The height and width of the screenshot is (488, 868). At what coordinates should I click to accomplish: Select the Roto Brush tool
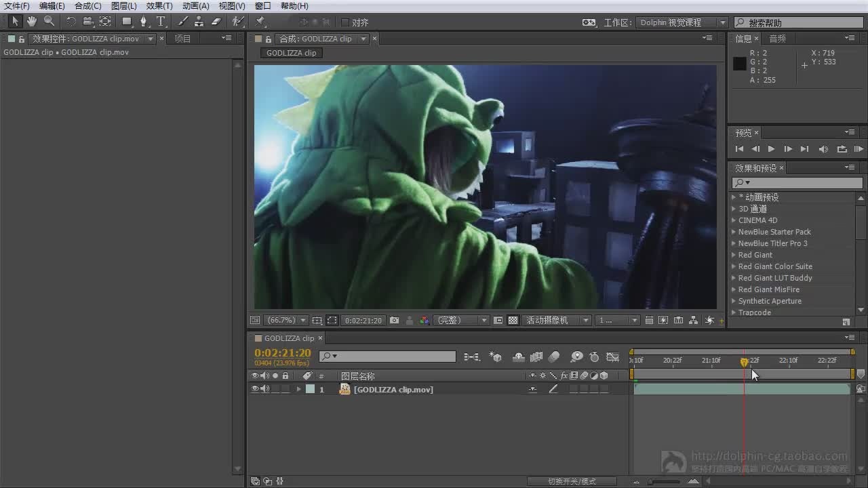point(238,22)
